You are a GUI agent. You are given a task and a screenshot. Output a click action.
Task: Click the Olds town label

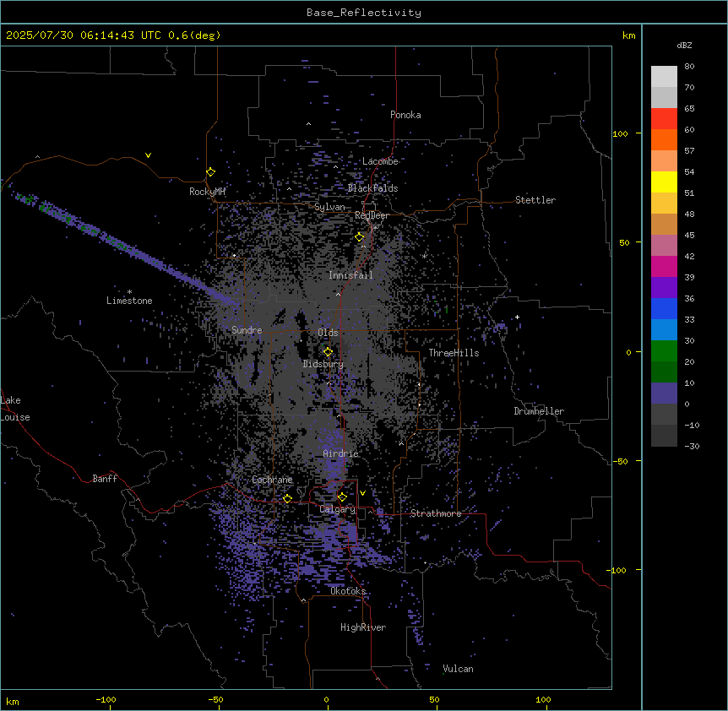pyautogui.click(x=328, y=333)
